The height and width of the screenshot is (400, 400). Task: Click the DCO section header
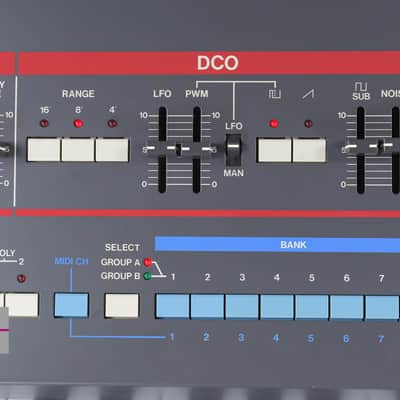pyautogui.click(x=218, y=63)
